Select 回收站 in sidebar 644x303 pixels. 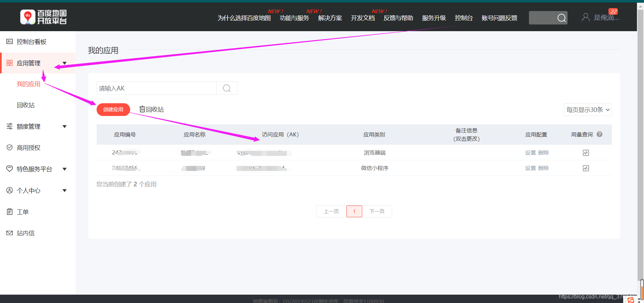(26, 105)
